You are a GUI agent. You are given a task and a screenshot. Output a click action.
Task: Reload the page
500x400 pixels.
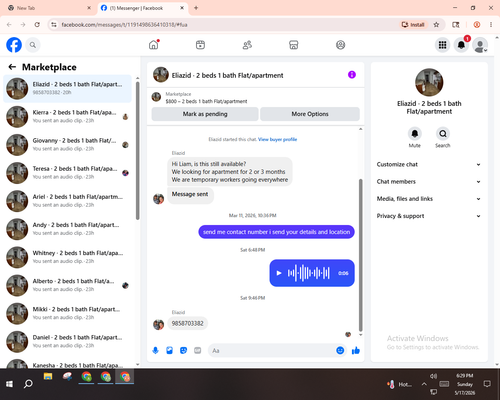pos(37,25)
